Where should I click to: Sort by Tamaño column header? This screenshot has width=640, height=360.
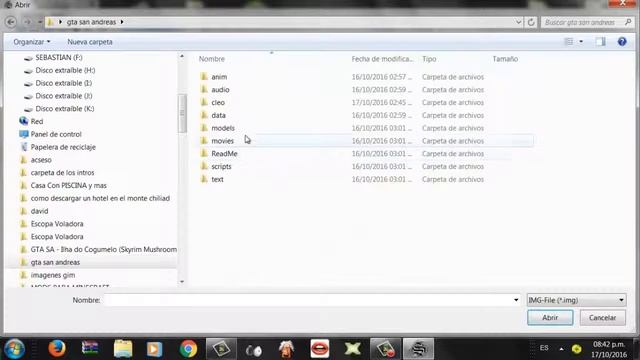pyautogui.click(x=505, y=59)
